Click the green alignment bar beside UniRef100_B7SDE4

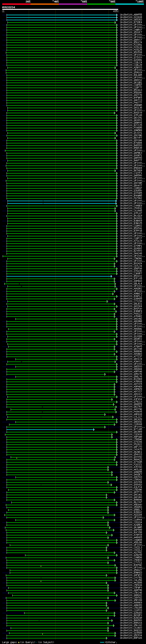pos(62,22)
